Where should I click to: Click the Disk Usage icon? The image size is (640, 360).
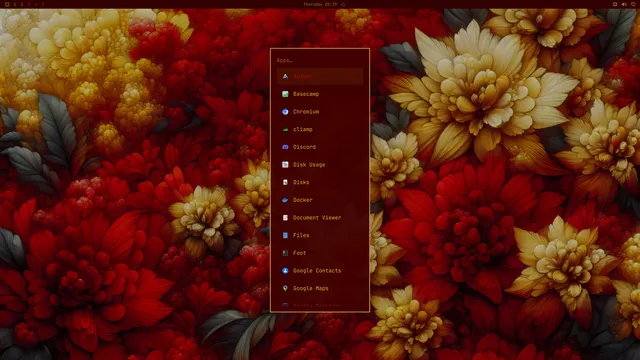click(285, 164)
